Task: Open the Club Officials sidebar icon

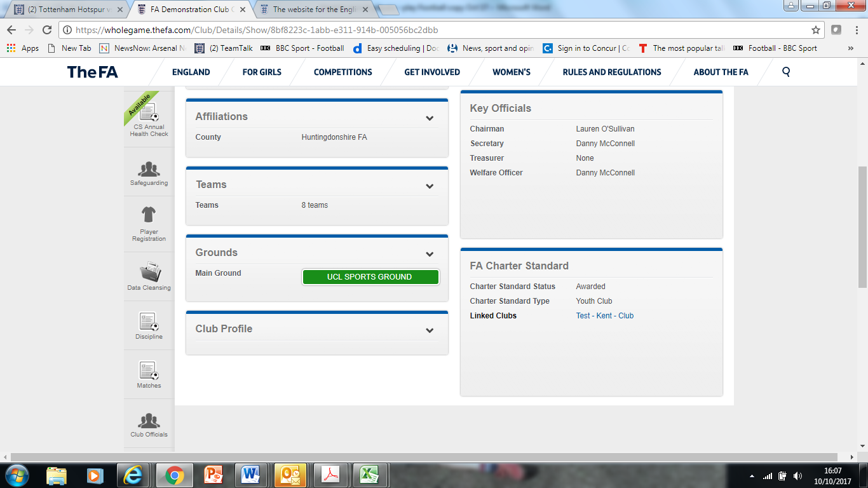Action: point(149,421)
